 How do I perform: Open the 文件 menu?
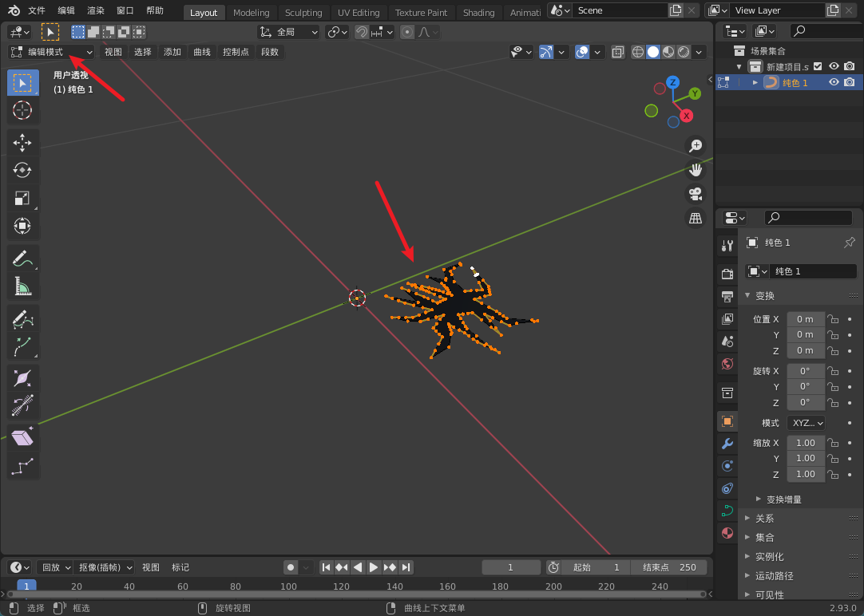click(x=37, y=10)
